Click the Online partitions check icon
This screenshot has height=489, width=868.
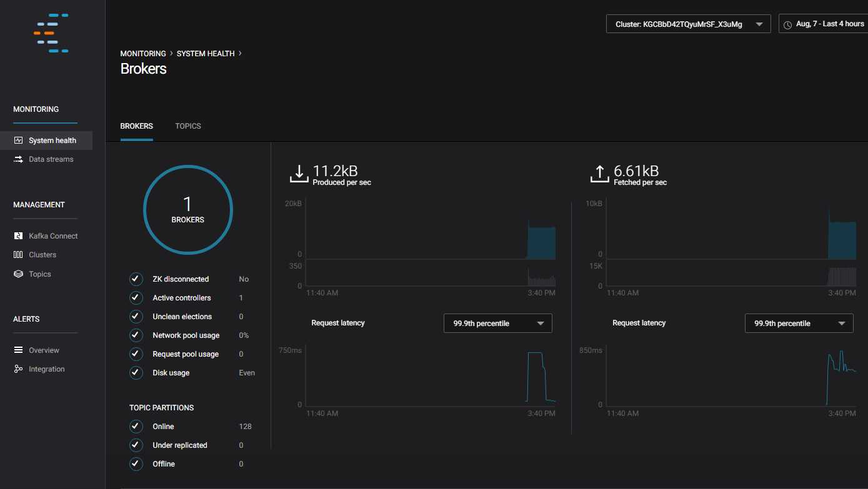136,427
